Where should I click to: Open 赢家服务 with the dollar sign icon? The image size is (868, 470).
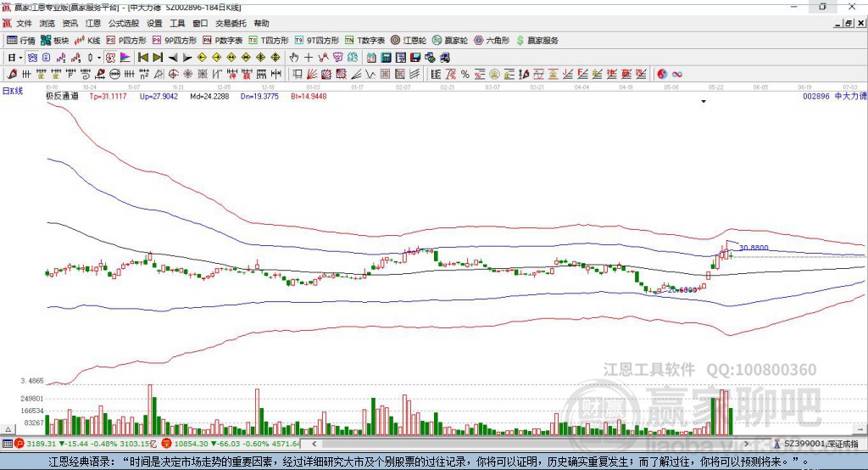537,41
